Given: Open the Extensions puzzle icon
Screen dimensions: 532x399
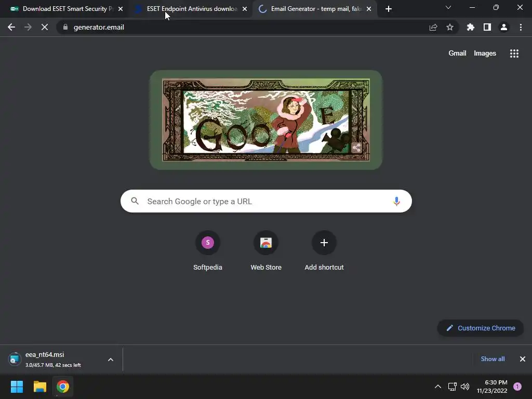Looking at the screenshot, I should pos(471,27).
